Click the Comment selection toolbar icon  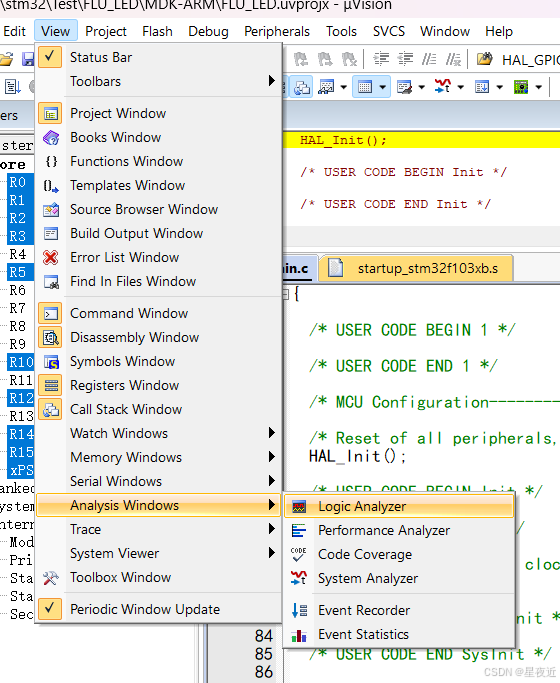tap(429, 58)
